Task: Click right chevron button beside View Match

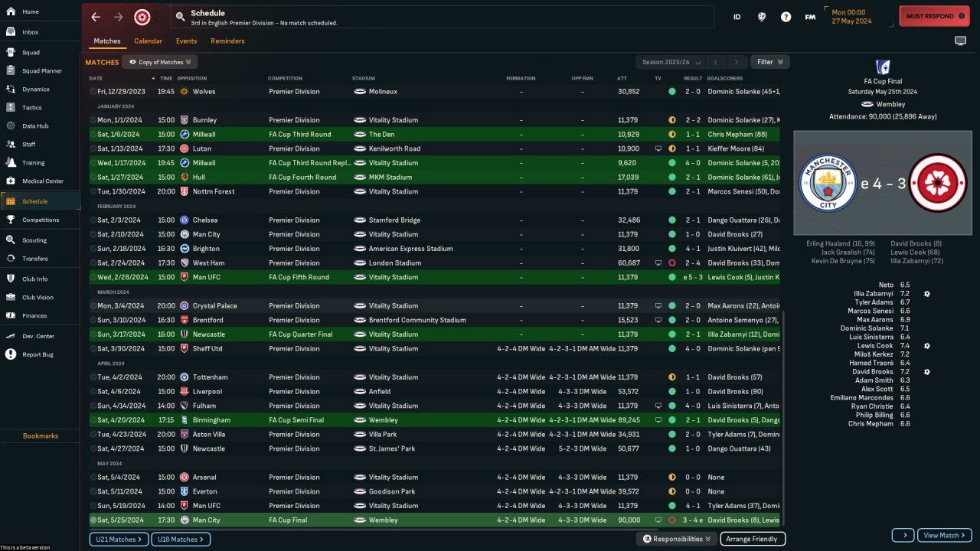Action: click(x=903, y=535)
